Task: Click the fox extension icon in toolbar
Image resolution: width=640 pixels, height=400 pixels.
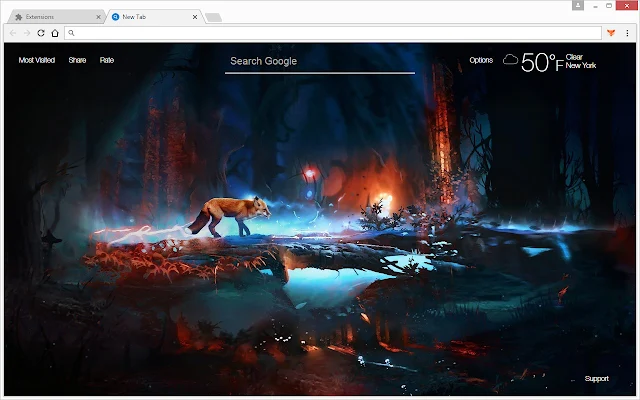Action: click(611, 33)
